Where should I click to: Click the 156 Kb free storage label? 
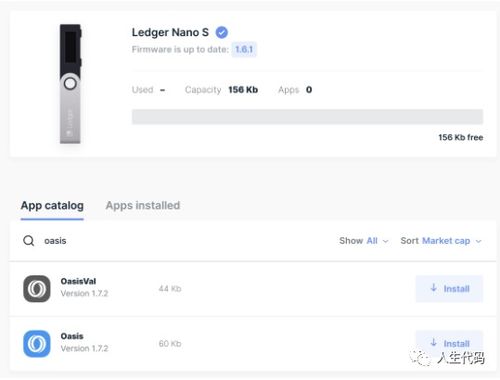tap(461, 137)
